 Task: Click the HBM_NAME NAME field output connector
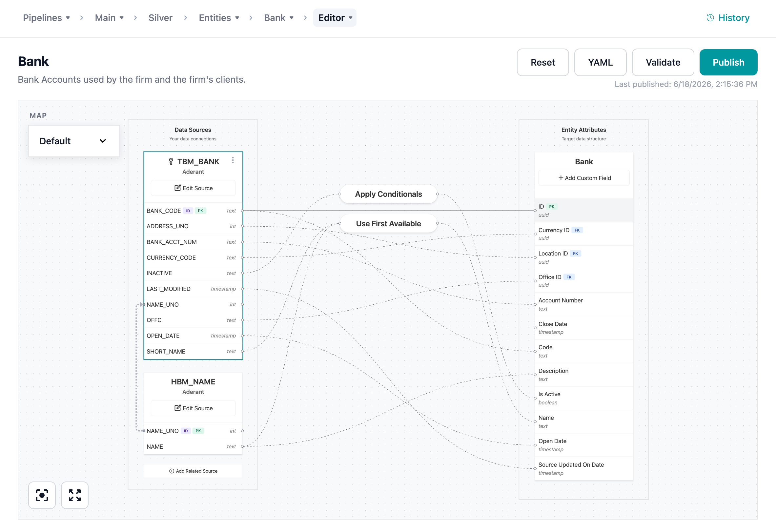(242, 446)
